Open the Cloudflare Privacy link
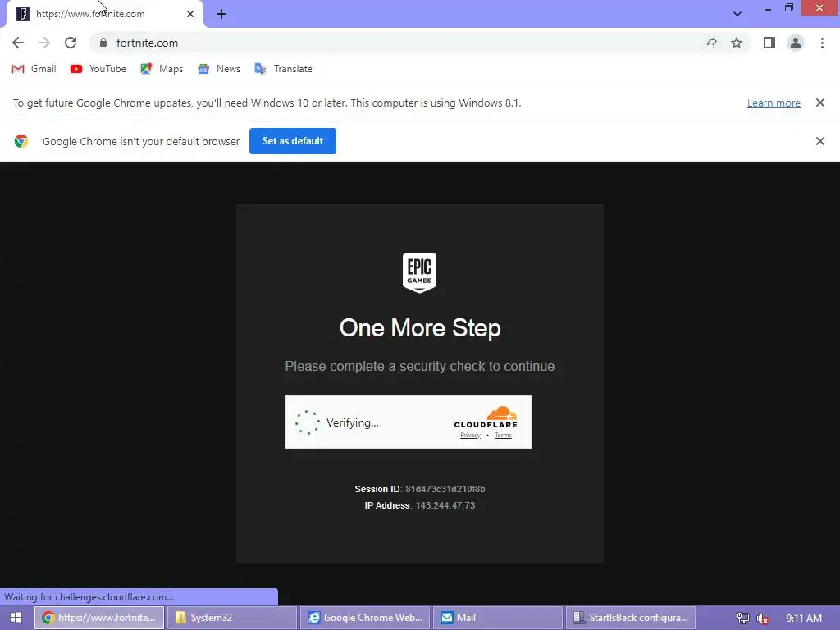The image size is (840, 630). 470,435
